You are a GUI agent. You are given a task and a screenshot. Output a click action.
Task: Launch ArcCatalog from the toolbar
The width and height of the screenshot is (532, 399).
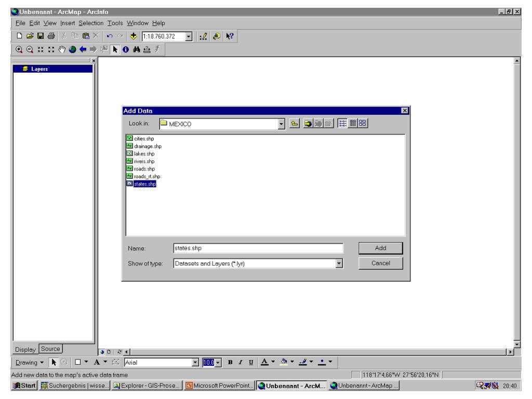(217, 36)
